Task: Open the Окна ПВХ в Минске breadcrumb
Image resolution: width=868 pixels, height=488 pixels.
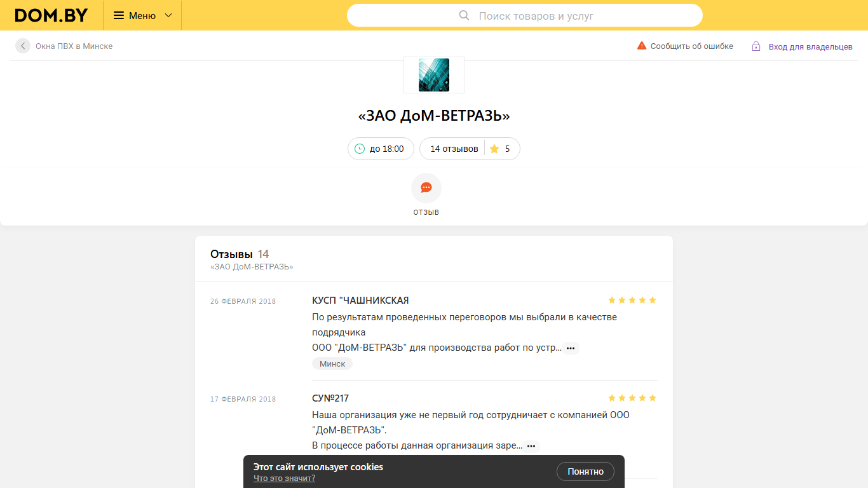Action: (x=74, y=46)
